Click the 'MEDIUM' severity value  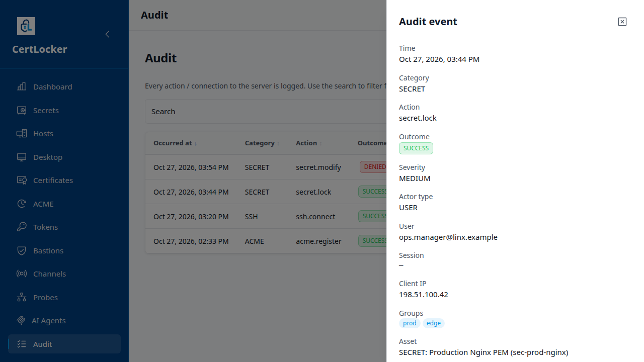[415, 178]
